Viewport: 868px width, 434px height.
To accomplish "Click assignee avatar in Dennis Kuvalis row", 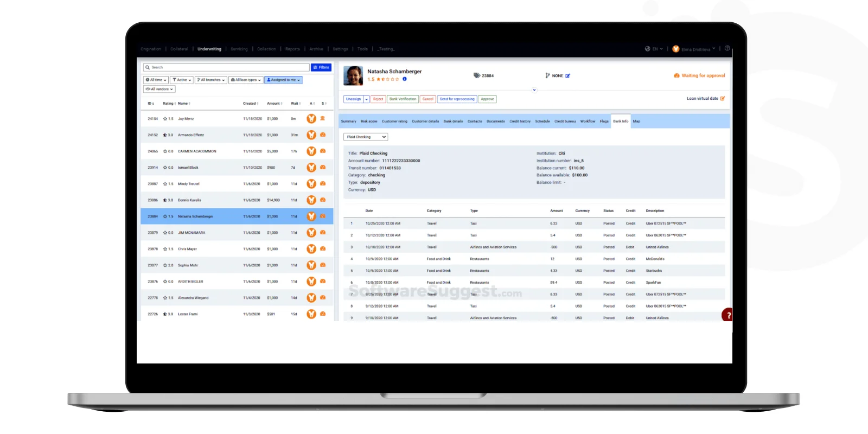I will point(311,200).
